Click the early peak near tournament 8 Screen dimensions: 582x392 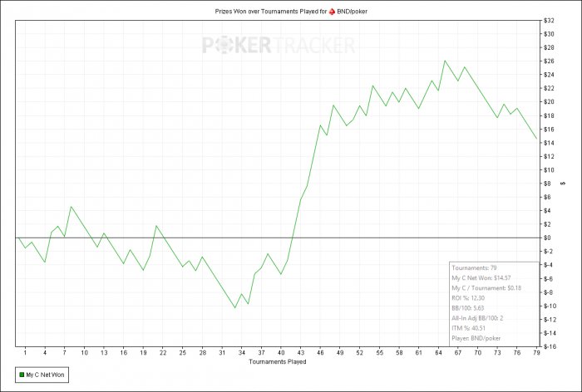pos(71,207)
